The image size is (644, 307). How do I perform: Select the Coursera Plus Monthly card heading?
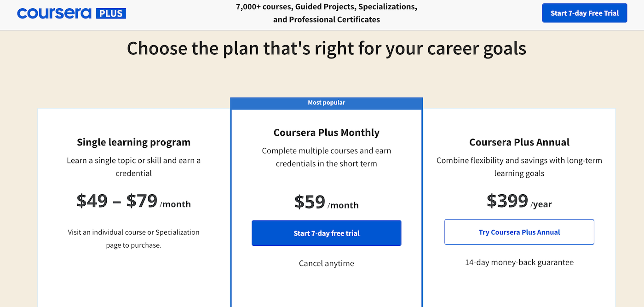[326, 132]
